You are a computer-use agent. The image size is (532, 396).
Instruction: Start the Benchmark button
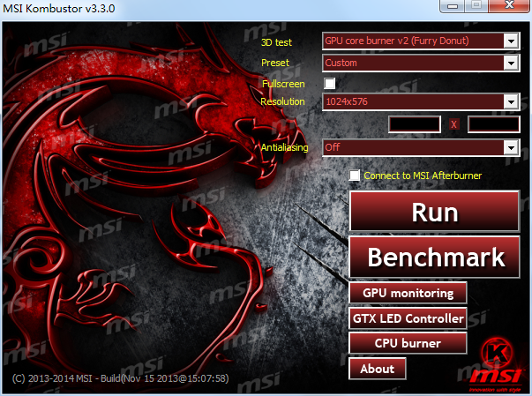click(436, 257)
